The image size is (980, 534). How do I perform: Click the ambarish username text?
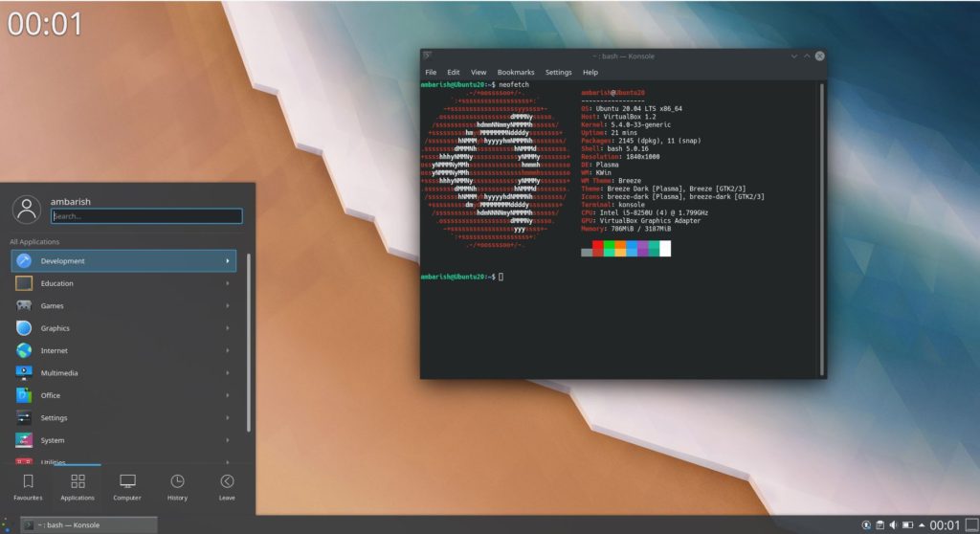pyautogui.click(x=71, y=201)
